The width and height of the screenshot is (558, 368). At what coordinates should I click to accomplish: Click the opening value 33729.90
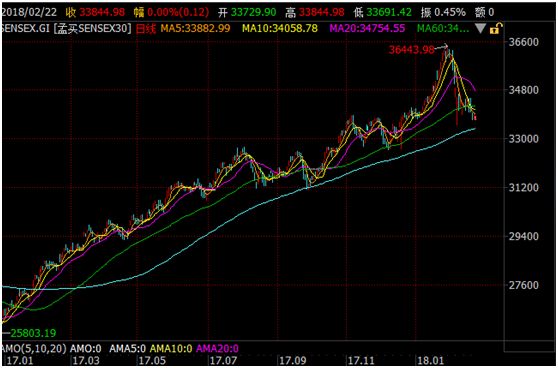coord(253,12)
